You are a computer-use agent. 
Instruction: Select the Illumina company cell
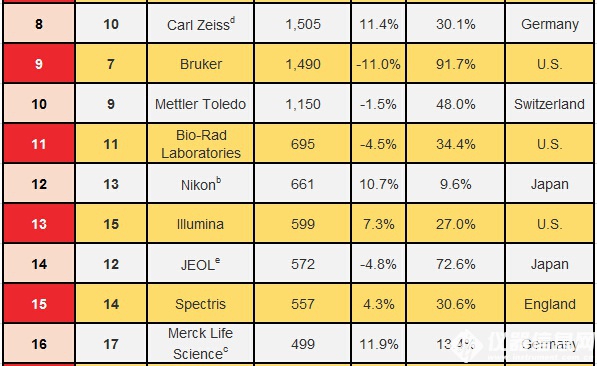pyautogui.click(x=201, y=224)
